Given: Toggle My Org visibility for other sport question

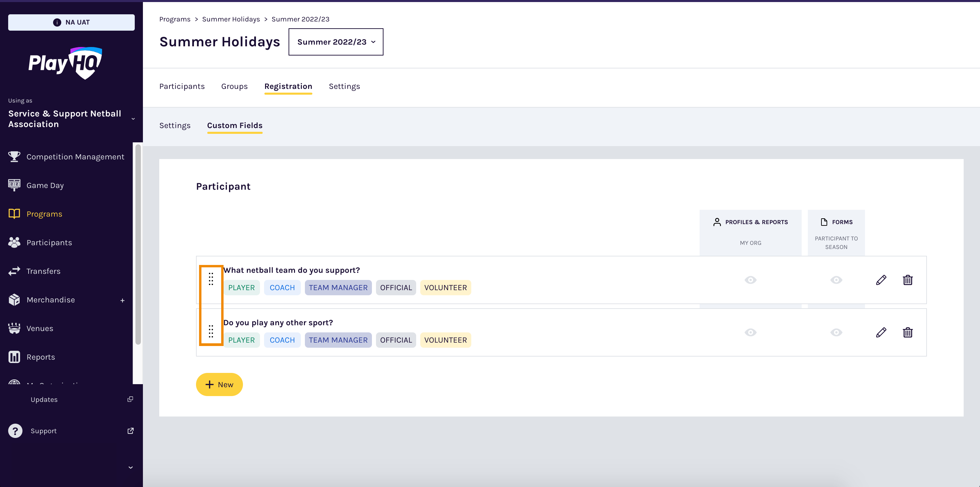Looking at the screenshot, I should click(750, 332).
